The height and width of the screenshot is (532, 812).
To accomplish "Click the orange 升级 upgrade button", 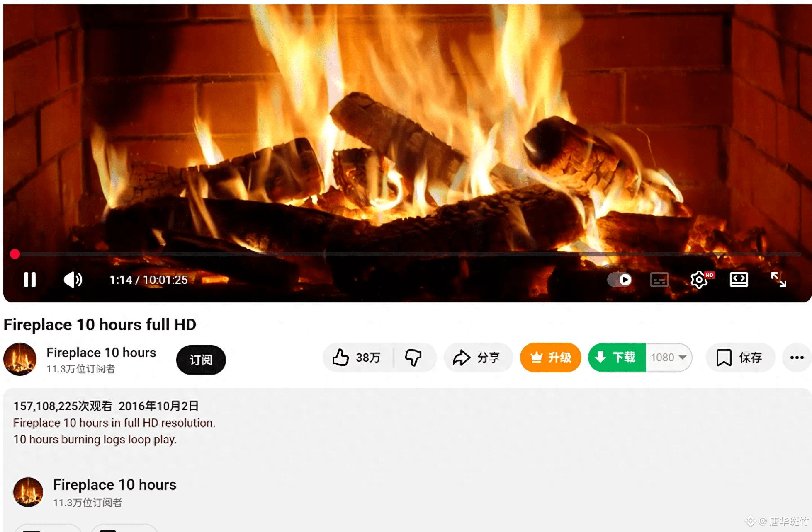I will (550, 357).
